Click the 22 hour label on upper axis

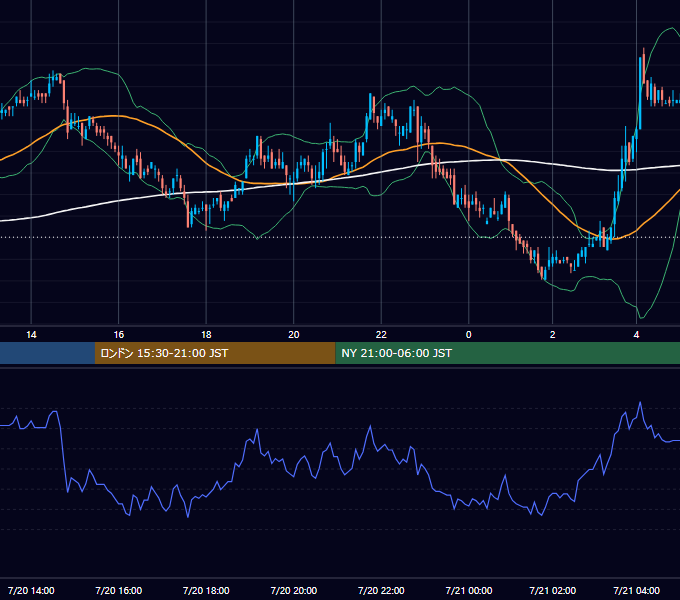[x=381, y=335]
